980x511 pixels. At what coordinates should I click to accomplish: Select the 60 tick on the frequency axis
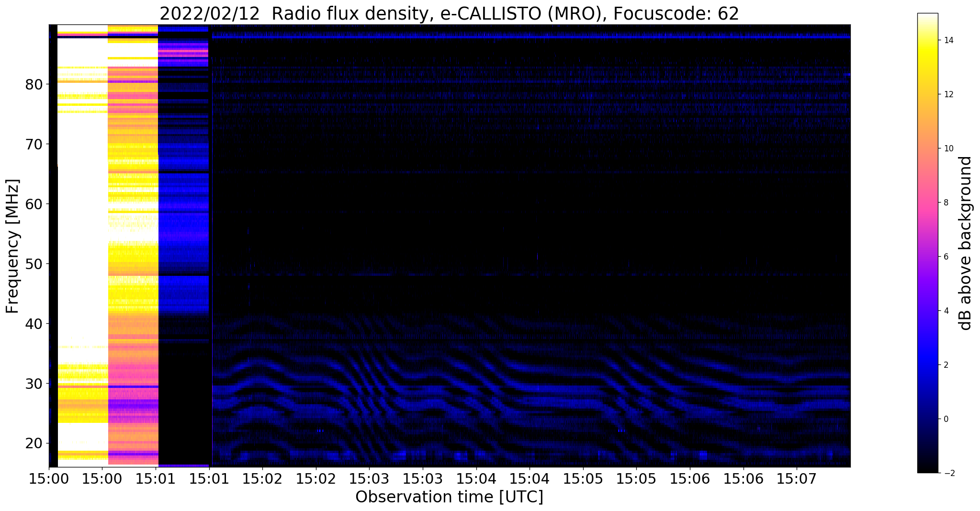pyautogui.click(x=34, y=204)
